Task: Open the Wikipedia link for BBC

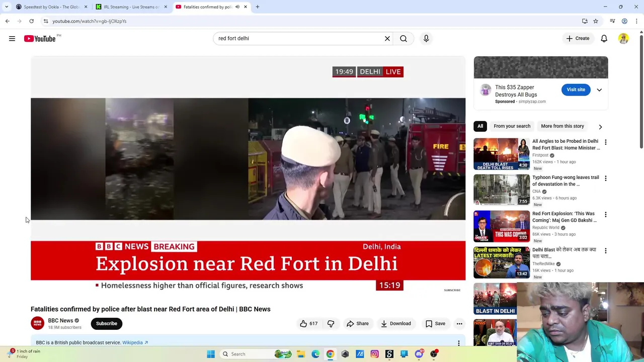Action: tap(135, 343)
